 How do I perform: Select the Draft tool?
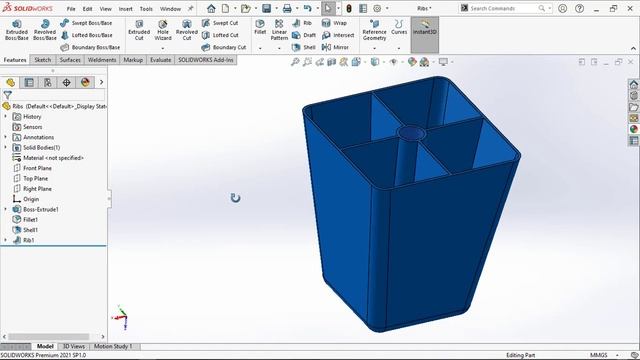304,35
